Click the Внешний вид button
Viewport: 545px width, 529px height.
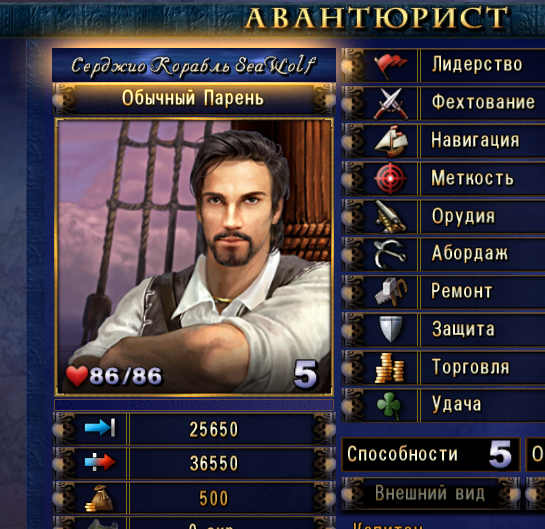tap(430, 494)
